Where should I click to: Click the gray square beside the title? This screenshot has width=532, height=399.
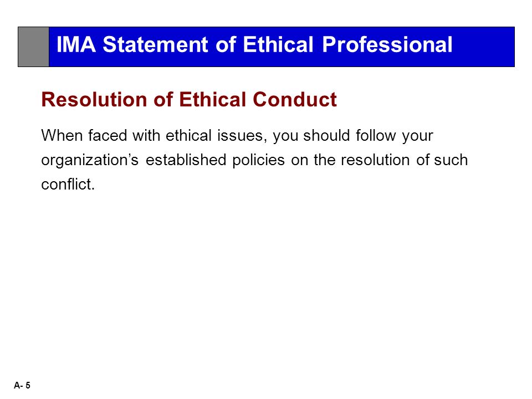[x=34, y=47]
